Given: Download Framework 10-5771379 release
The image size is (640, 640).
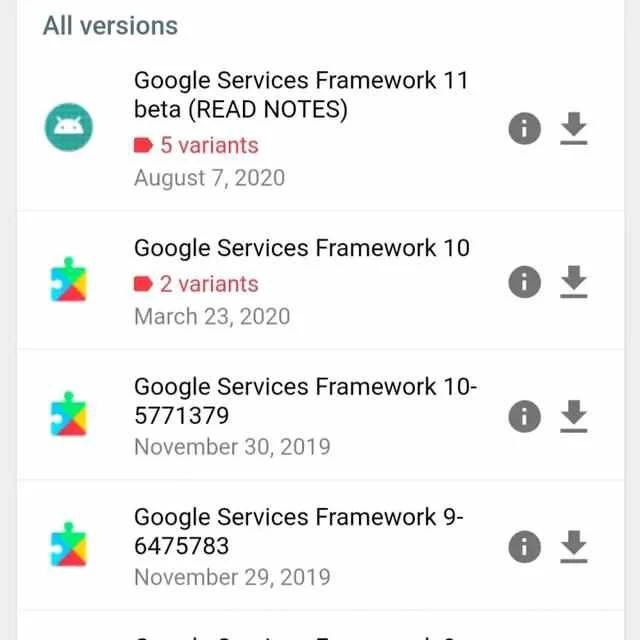Looking at the screenshot, I should click(x=573, y=416).
